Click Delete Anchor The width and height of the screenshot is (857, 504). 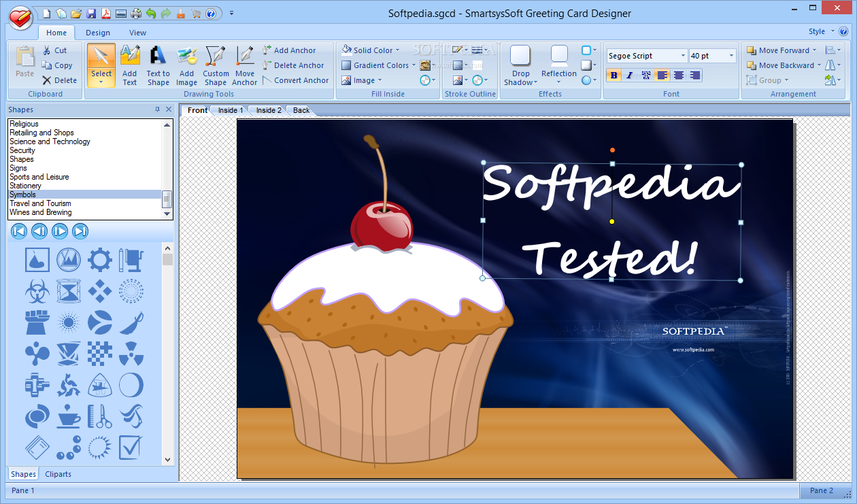293,65
